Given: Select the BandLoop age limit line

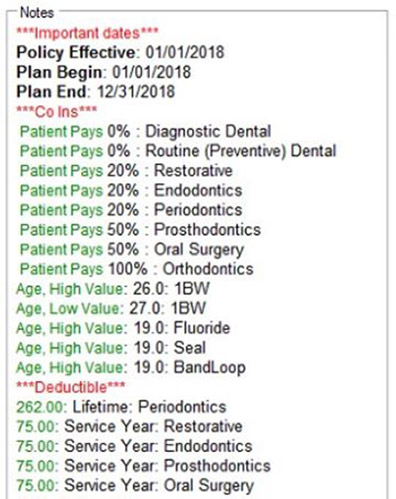Looking at the screenshot, I should point(131,367).
